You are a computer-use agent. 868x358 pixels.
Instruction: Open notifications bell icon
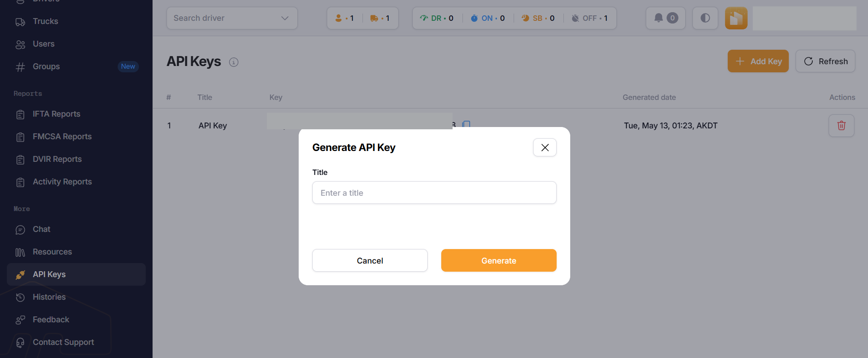coord(665,18)
